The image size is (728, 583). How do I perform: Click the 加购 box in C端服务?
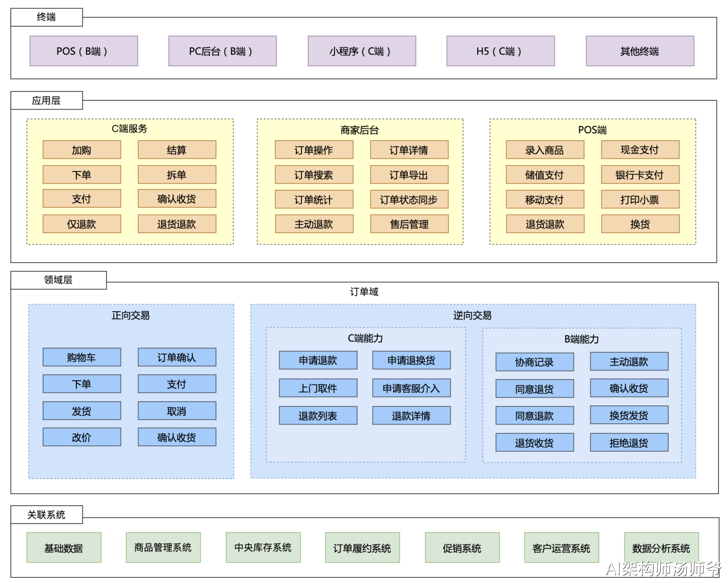(x=82, y=150)
